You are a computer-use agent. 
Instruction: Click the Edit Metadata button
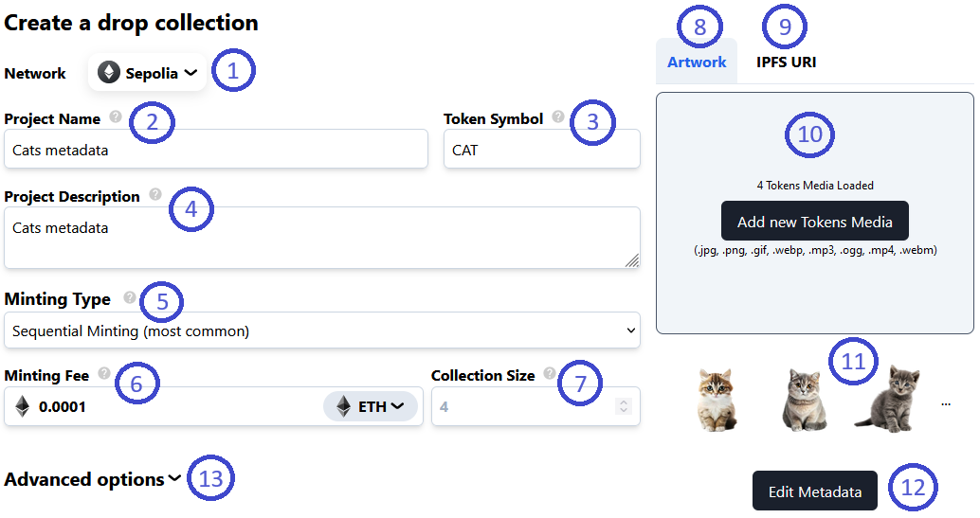[x=814, y=491]
